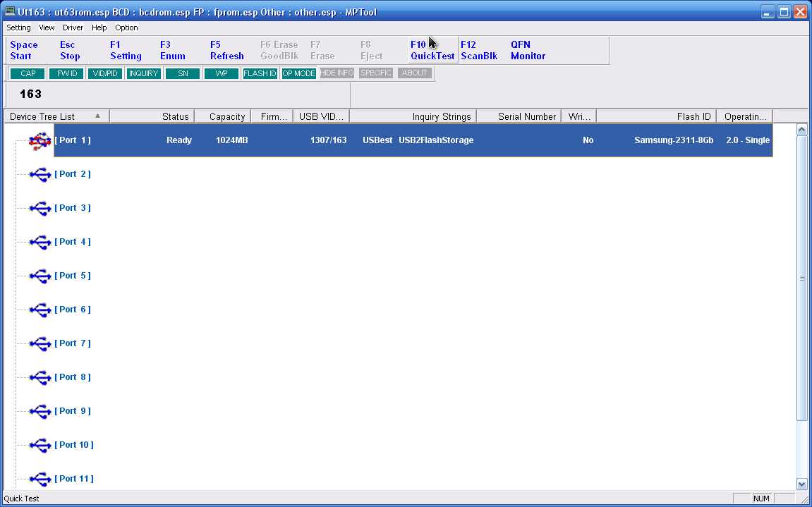This screenshot has height=507, width=812.
Task: Click the USB icon beside Port 8
Action: 40,377
